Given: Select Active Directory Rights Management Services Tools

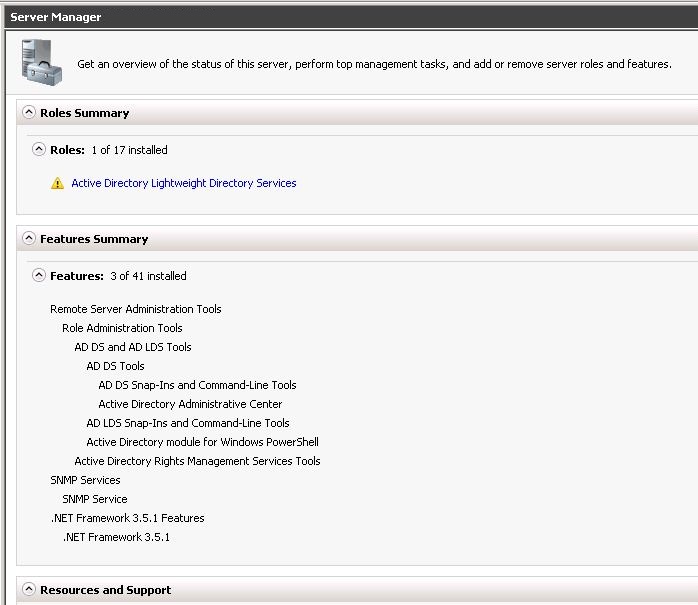Looking at the screenshot, I should point(197,461).
